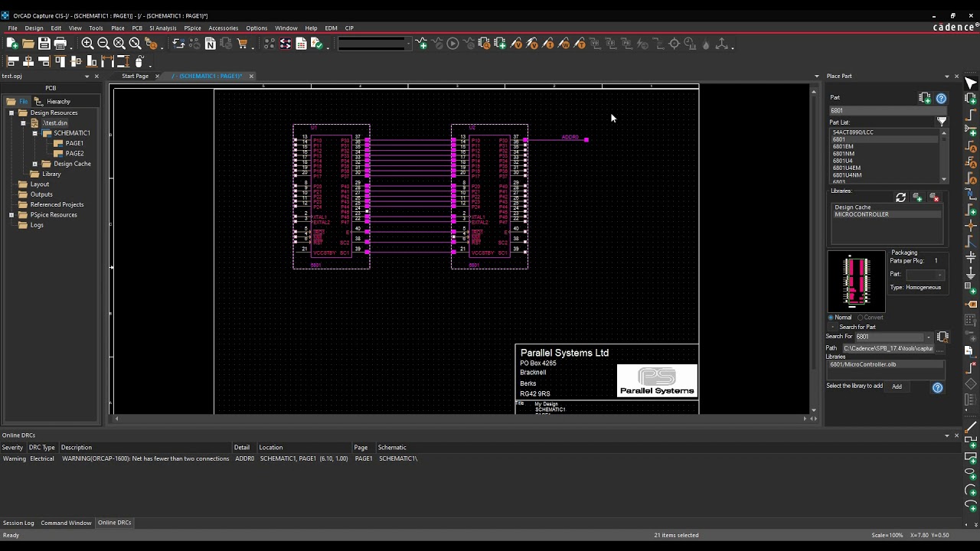The image size is (980, 551).
Task: Refresh the libraries list
Action: coord(900,197)
